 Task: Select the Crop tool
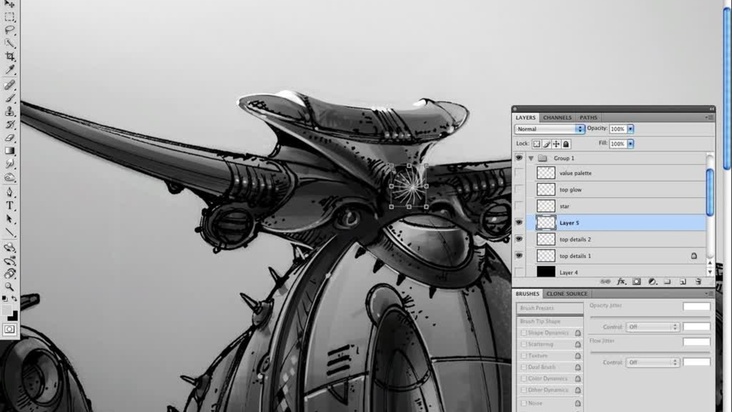[x=9, y=56]
